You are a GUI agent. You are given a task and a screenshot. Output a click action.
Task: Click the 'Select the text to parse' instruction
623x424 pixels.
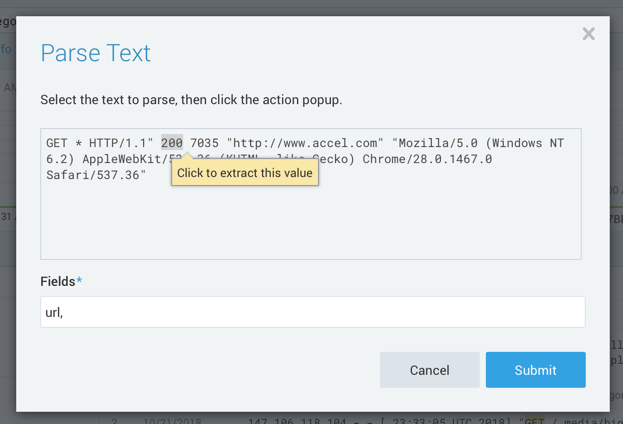pos(190,100)
